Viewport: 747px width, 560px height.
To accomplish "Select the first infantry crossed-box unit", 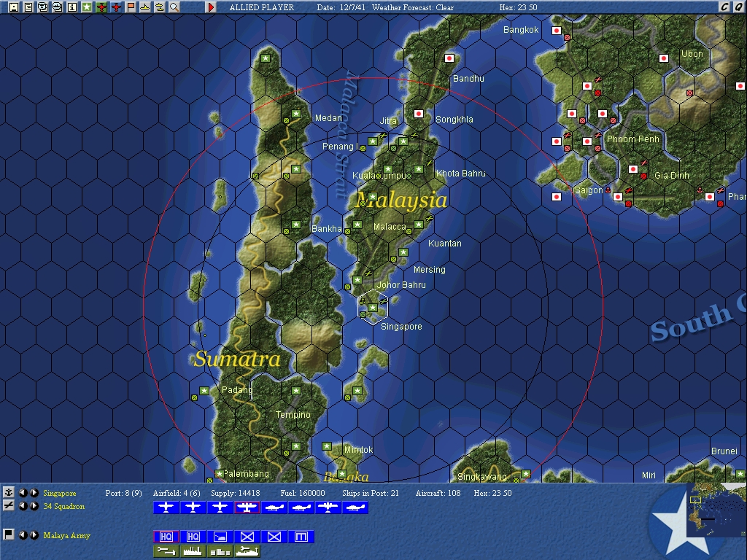I will click(247, 537).
